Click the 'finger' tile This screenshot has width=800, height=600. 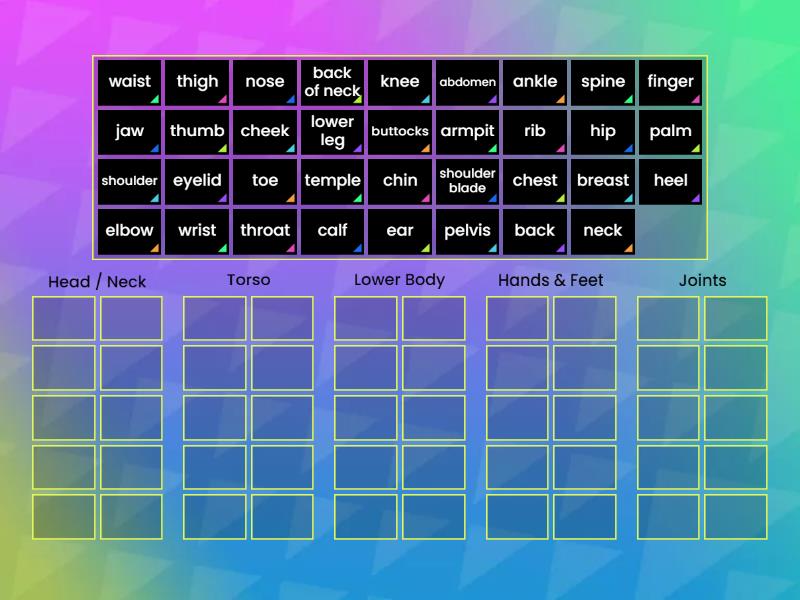(670, 83)
